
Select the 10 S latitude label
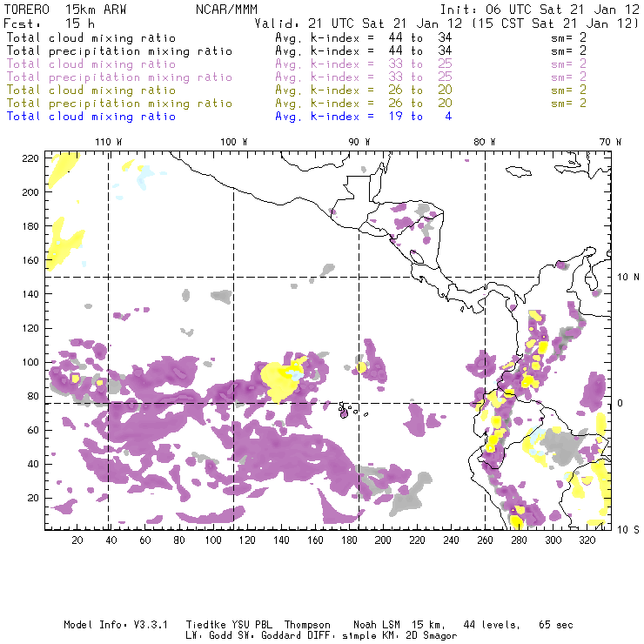tap(628, 530)
